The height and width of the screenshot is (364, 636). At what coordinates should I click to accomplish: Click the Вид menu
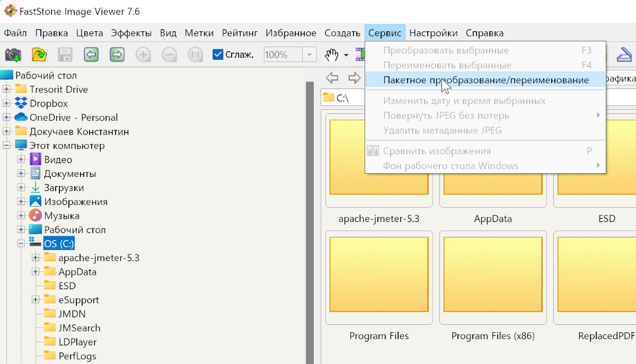168,33
